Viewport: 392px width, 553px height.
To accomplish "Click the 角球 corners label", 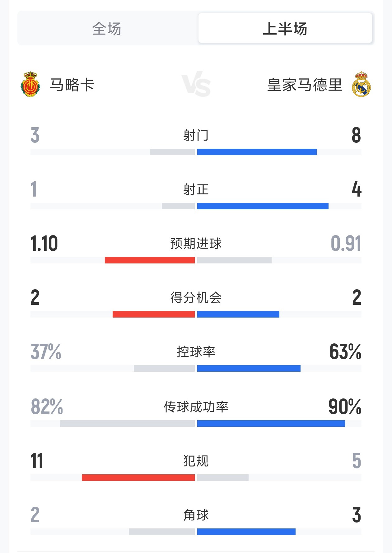I will [x=196, y=515].
